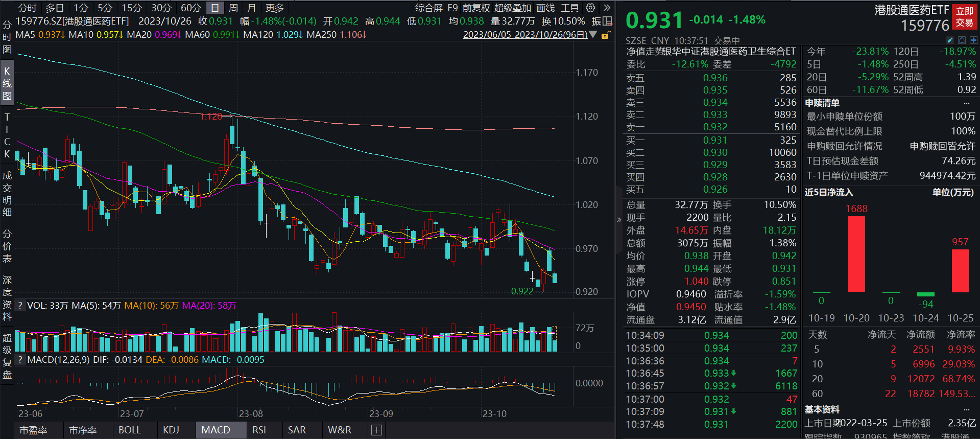Select the 周 weekly period tab

coord(233,8)
